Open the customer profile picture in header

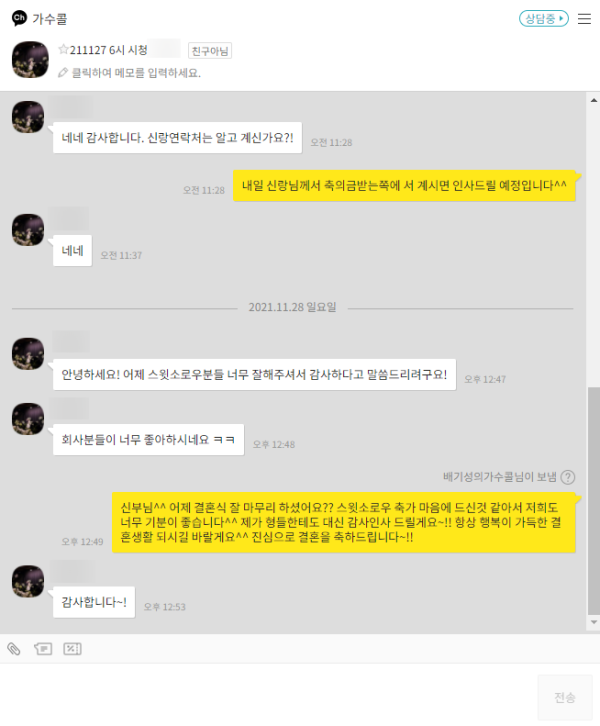click(30, 59)
